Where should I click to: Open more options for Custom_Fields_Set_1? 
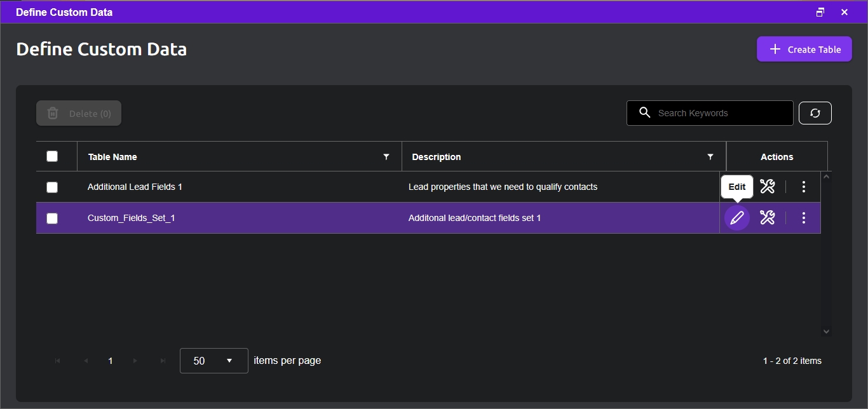pyautogui.click(x=804, y=218)
